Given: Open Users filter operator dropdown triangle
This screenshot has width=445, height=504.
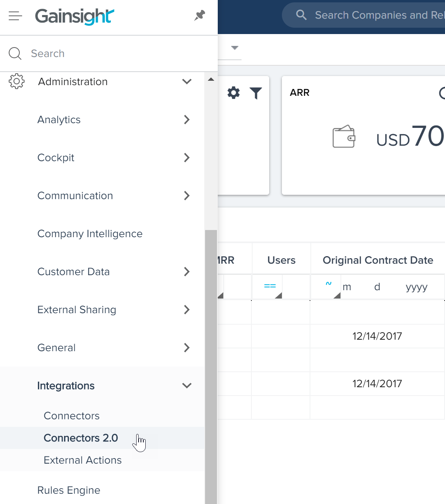Looking at the screenshot, I should click(278, 295).
